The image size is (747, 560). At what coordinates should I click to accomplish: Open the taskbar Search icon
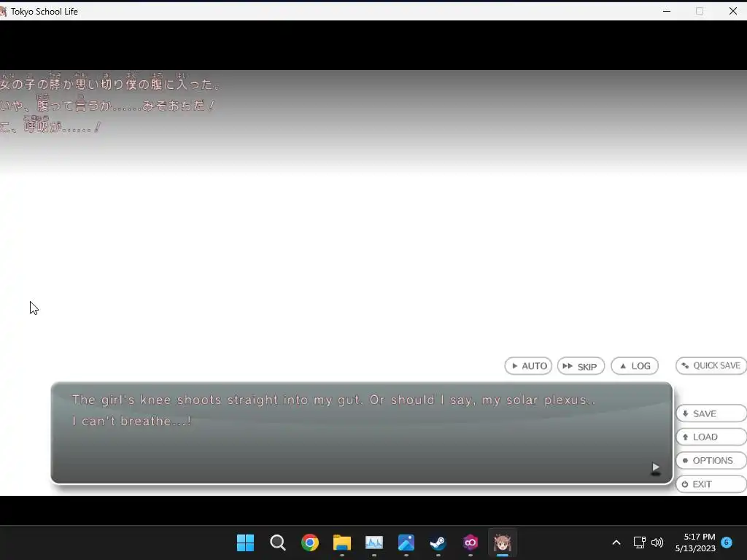coord(277,542)
